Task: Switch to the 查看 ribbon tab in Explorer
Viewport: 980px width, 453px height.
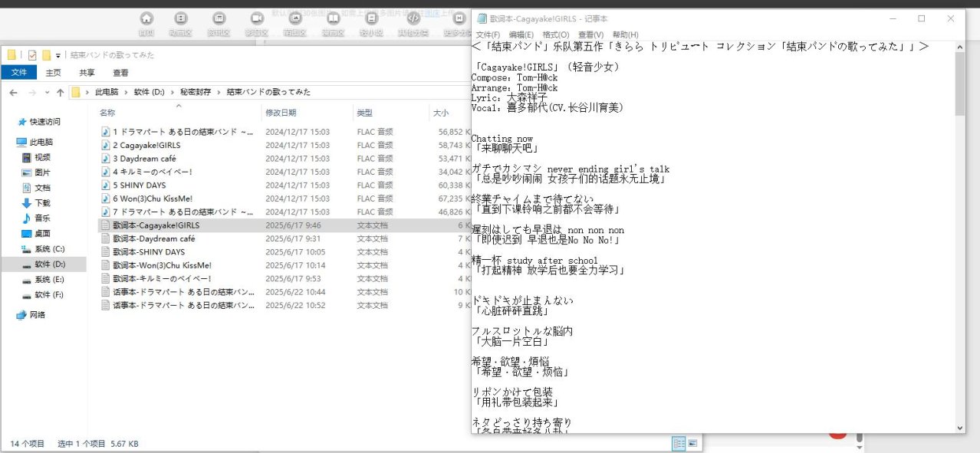Action: (x=120, y=73)
